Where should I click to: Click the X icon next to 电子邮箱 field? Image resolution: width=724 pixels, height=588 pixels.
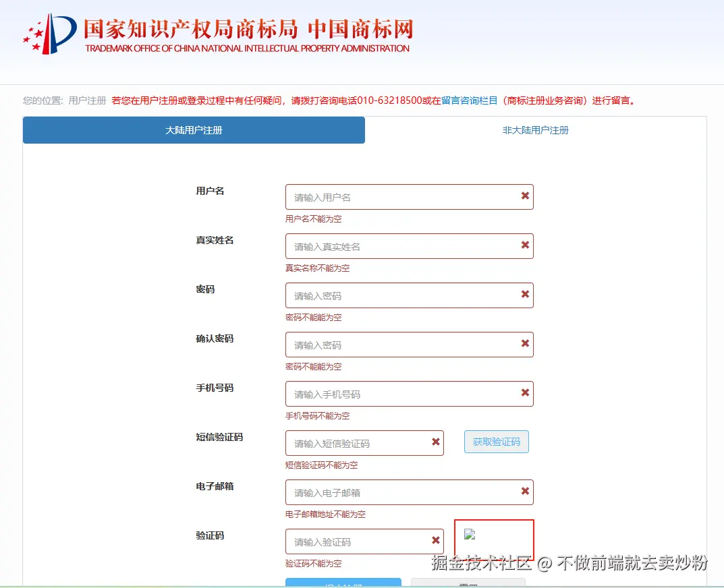click(x=525, y=492)
